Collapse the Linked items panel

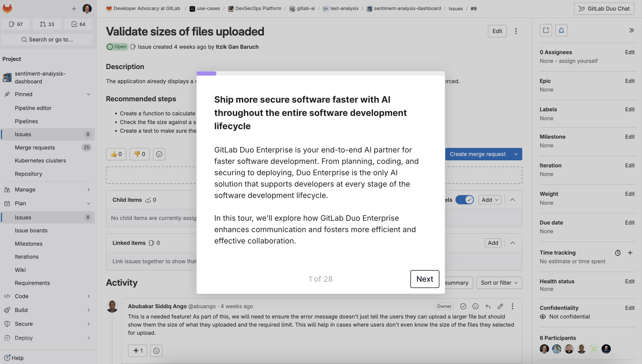tap(513, 243)
